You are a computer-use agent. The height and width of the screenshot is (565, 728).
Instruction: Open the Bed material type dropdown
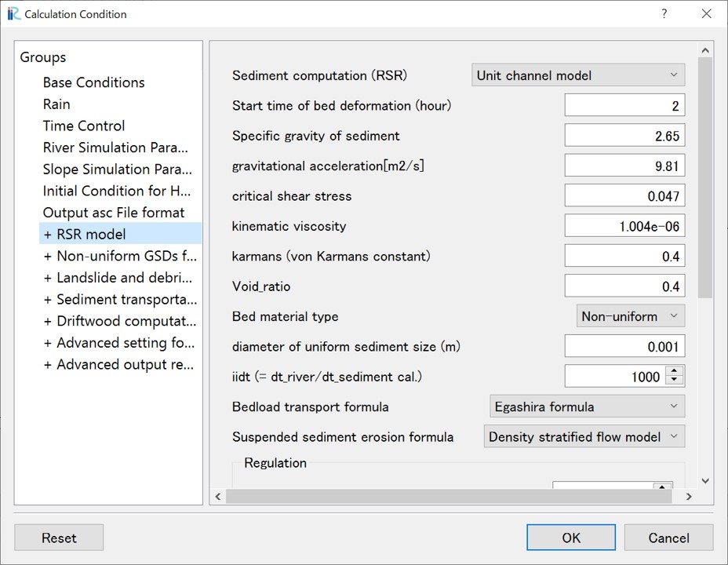631,316
